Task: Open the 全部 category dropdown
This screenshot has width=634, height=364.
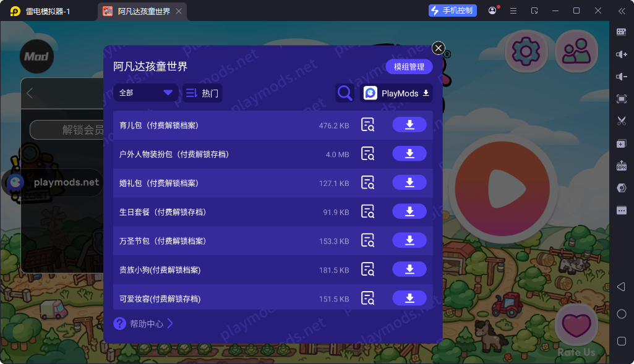Action: 145,93
